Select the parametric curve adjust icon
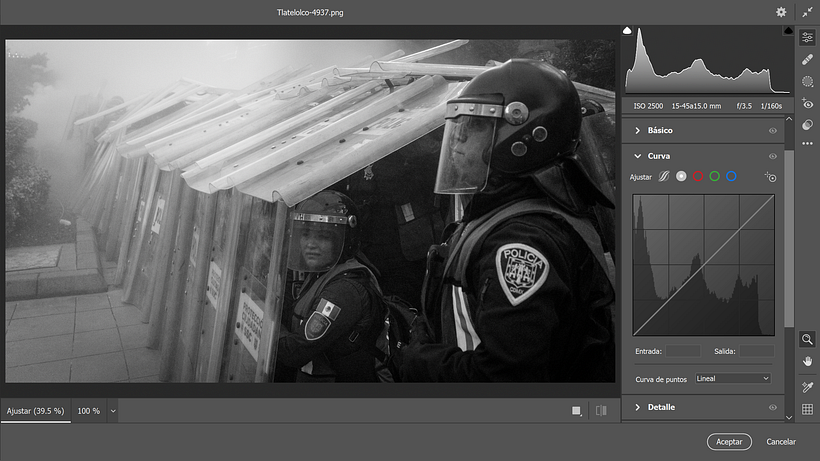 [x=663, y=177]
